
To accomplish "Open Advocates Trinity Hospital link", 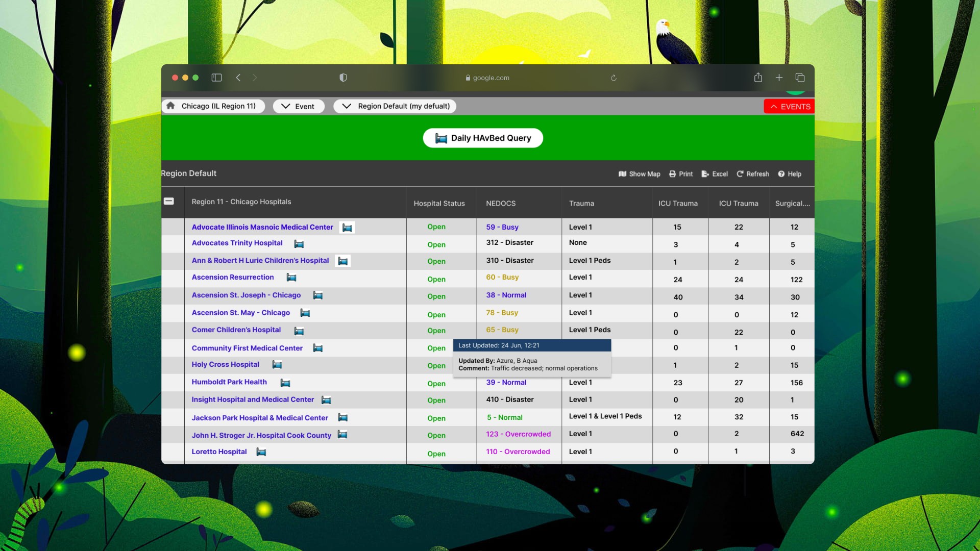I will tap(237, 243).
